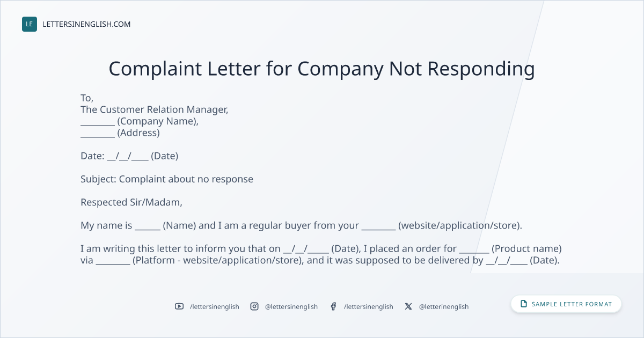This screenshot has width=644, height=338.
Task: Select the Subject: Complaint about no response line
Action: pyautogui.click(x=167, y=179)
